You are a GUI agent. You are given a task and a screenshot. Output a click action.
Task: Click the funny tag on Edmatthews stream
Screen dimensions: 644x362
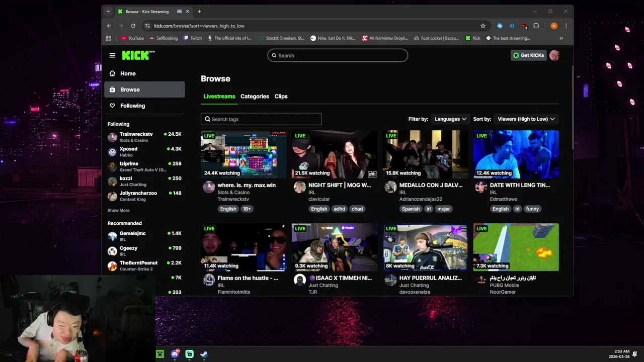(532, 209)
